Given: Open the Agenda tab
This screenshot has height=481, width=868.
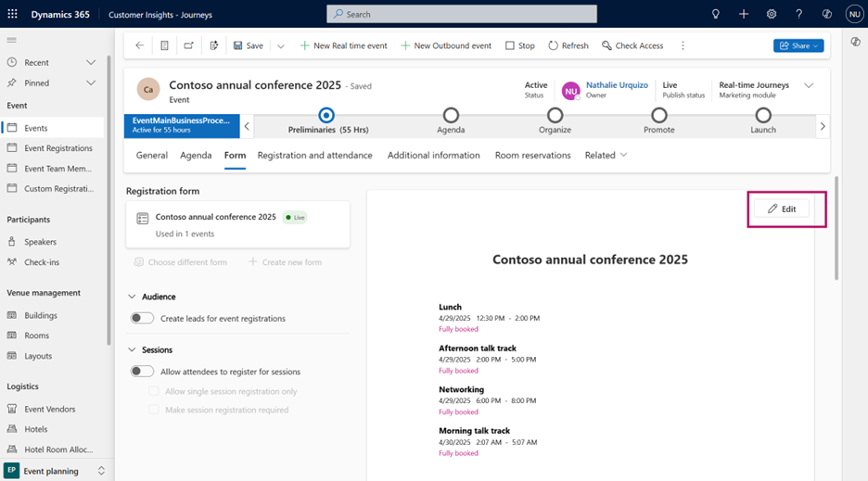Looking at the screenshot, I should (196, 156).
